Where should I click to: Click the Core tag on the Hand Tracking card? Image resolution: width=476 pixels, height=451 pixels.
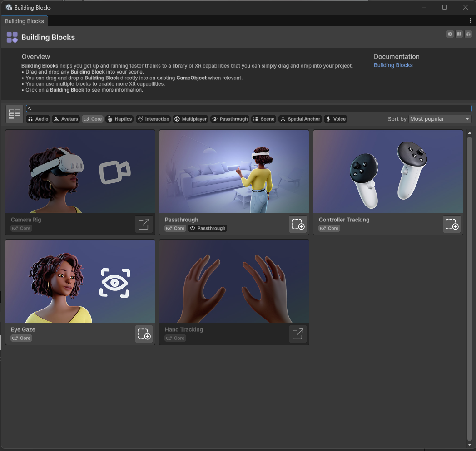[175, 338]
